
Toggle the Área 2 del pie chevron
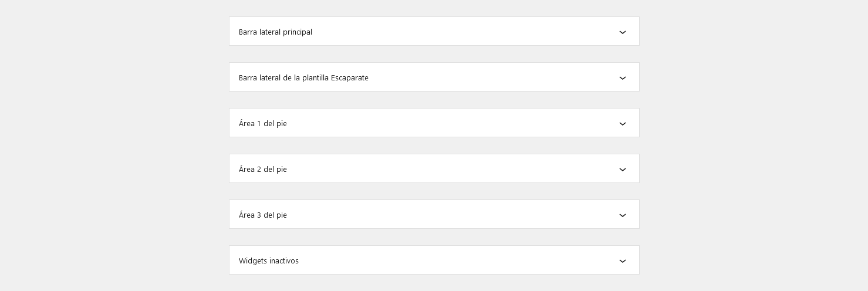tap(623, 170)
